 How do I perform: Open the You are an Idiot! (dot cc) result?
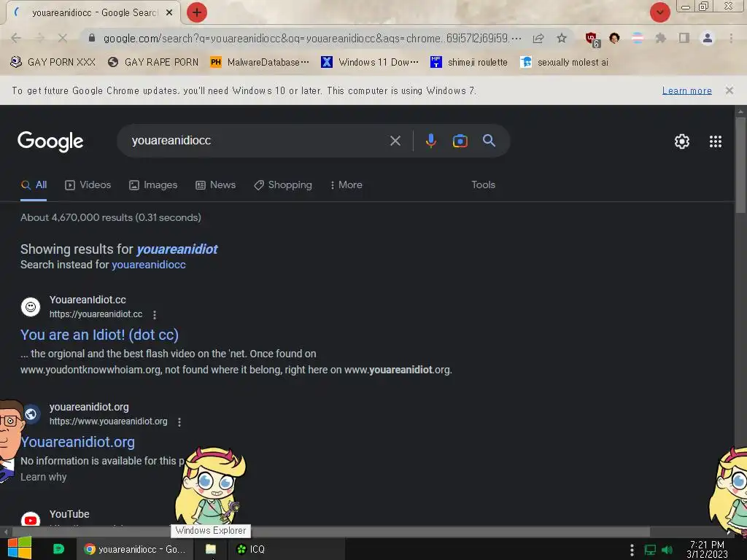(x=99, y=335)
